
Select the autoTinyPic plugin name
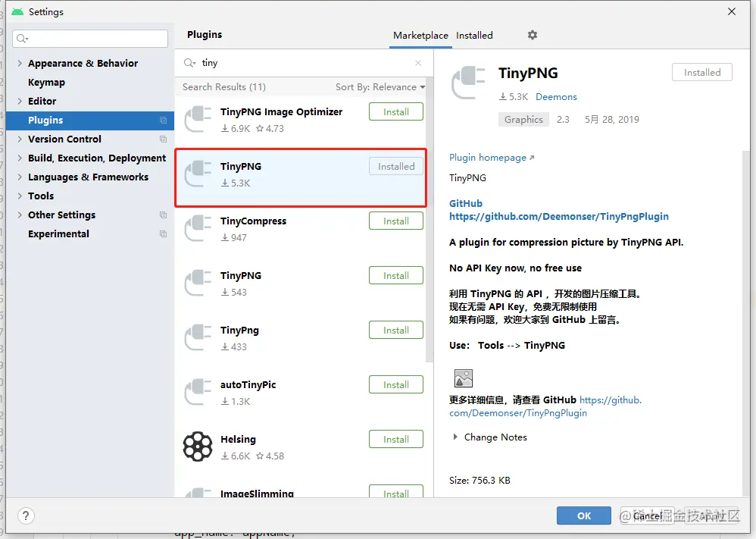(248, 384)
